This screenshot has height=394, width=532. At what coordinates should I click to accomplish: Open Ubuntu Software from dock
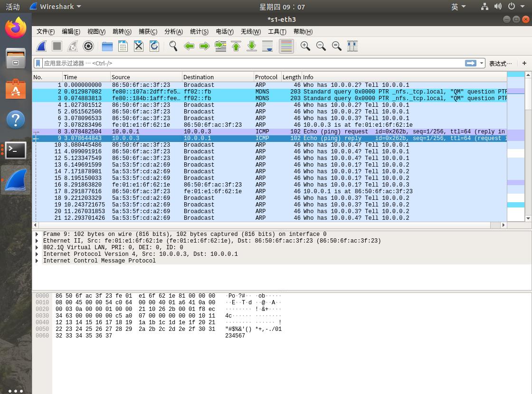(x=16, y=89)
